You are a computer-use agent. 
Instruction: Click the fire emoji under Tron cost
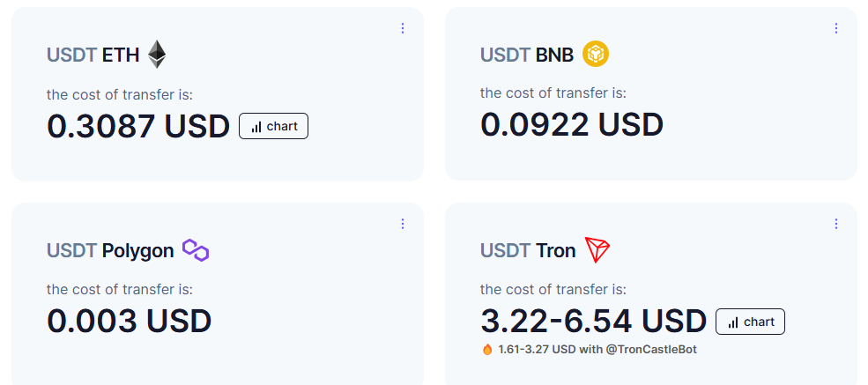click(x=487, y=350)
